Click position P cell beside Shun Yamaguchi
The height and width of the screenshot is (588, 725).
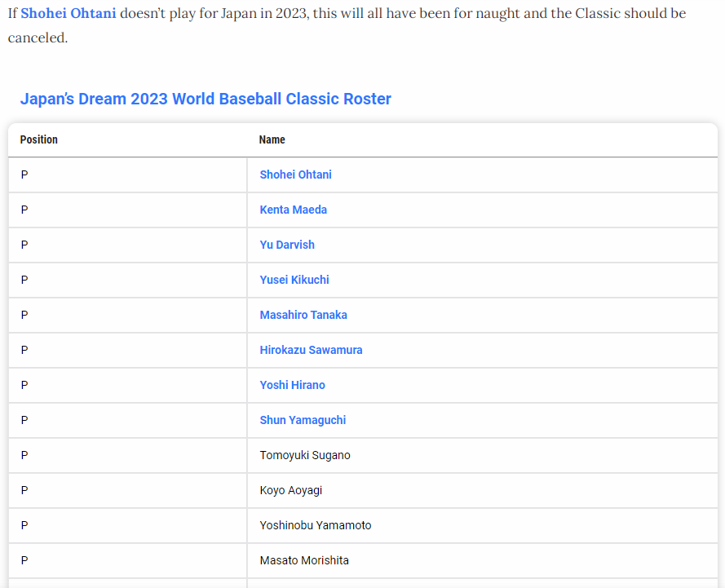pyautogui.click(x=127, y=421)
